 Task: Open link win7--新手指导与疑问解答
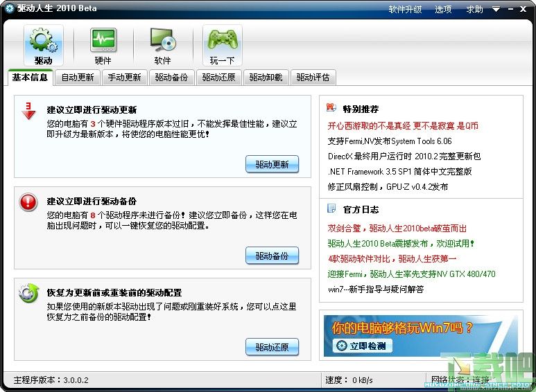pyautogui.click(x=376, y=289)
